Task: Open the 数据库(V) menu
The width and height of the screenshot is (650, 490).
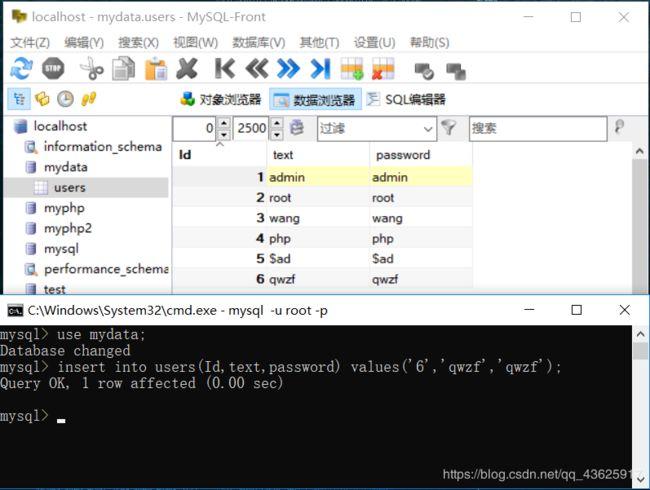Action: pos(259,43)
